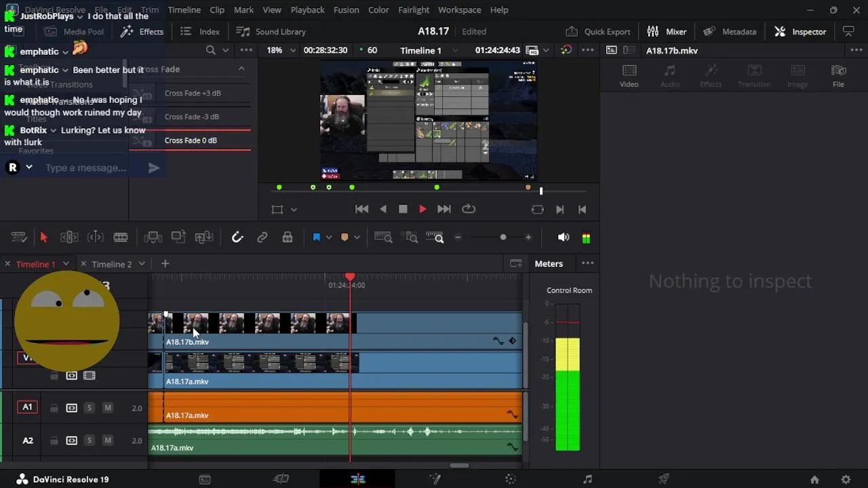
Task: Open Timeline 1 tab dropdown arrow
Action: click(66, 264)
